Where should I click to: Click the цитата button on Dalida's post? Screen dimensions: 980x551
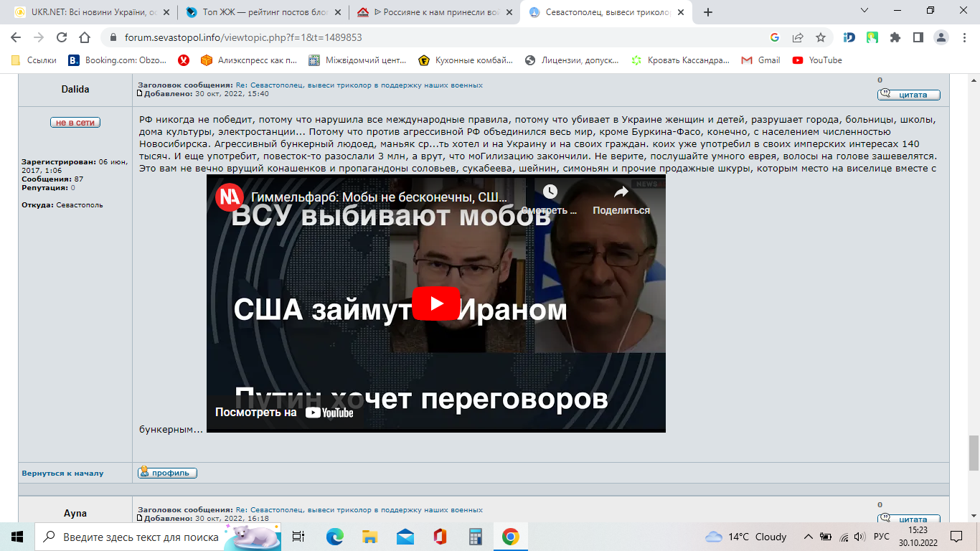coord(908,95)
